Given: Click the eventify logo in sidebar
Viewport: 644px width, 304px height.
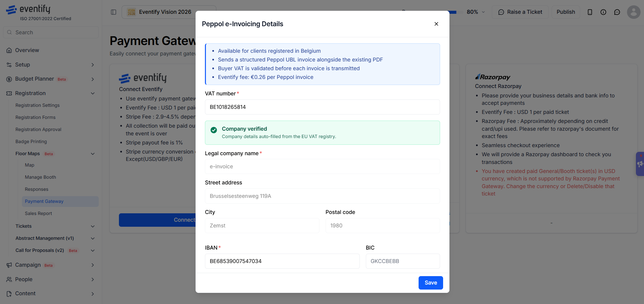Looking at the screenshot, I should [x=28, y=9].
